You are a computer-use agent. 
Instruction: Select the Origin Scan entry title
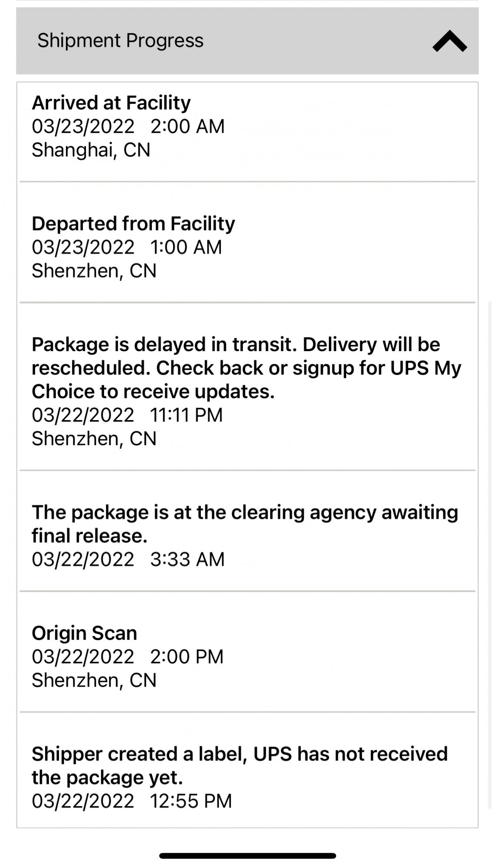tap(84, 633)
